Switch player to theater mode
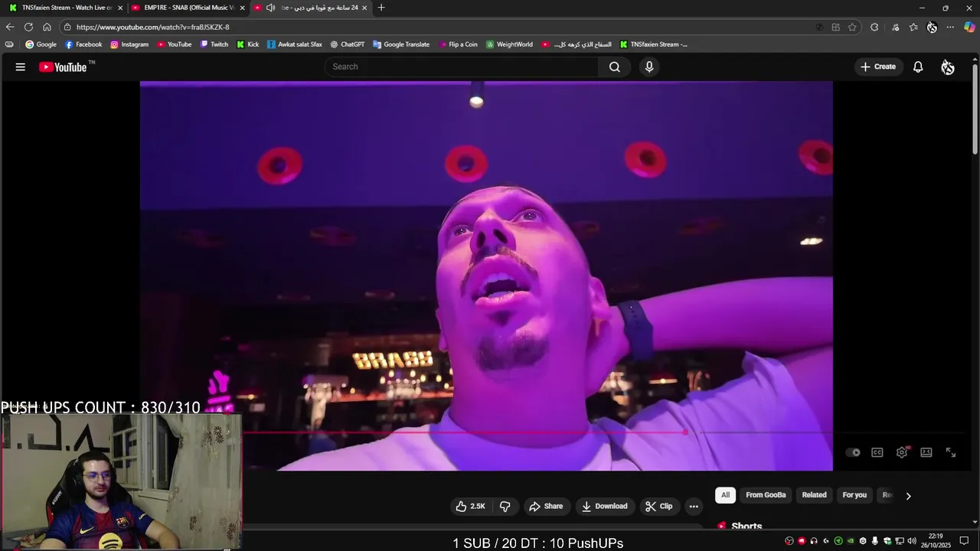Screen dimensions: 980x551 pyautogui.click(x=926, y=452)
